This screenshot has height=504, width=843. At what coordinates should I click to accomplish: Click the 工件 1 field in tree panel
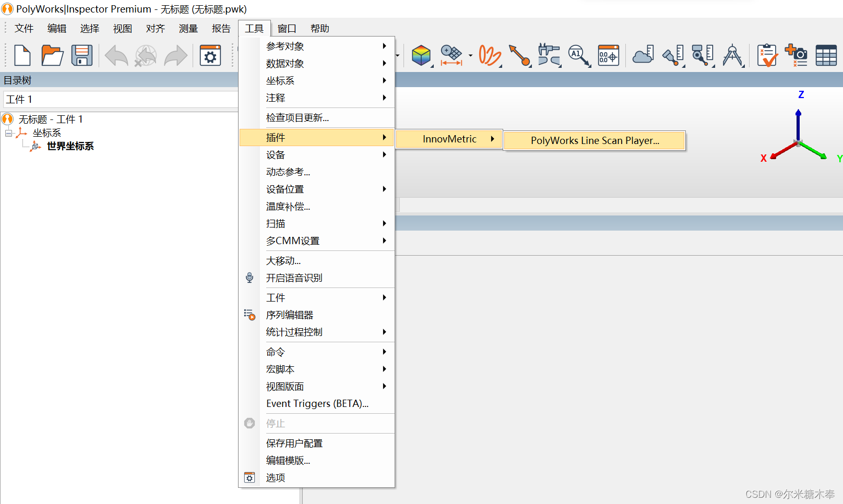click(121, 99)
